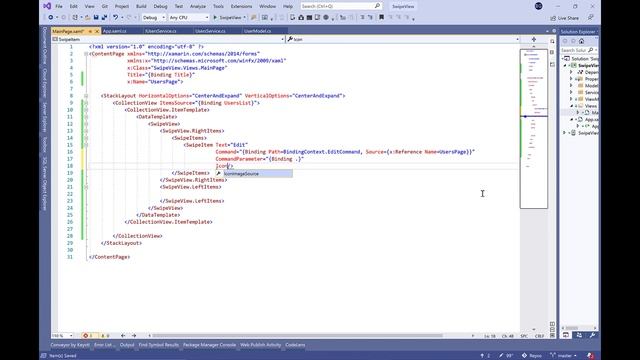Click the Save icon in the toolbar
This screenshot has width=640, height=360.
(96, 18)
